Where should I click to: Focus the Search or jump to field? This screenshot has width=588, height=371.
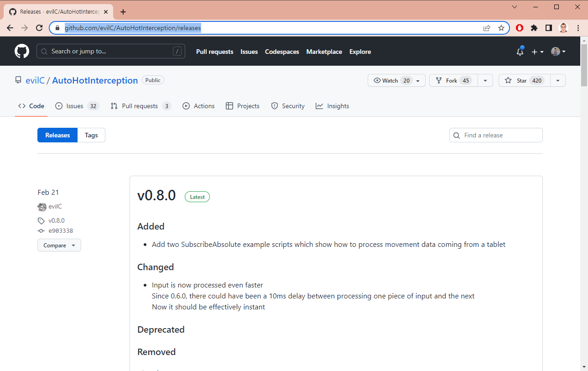tap(111, 52)
